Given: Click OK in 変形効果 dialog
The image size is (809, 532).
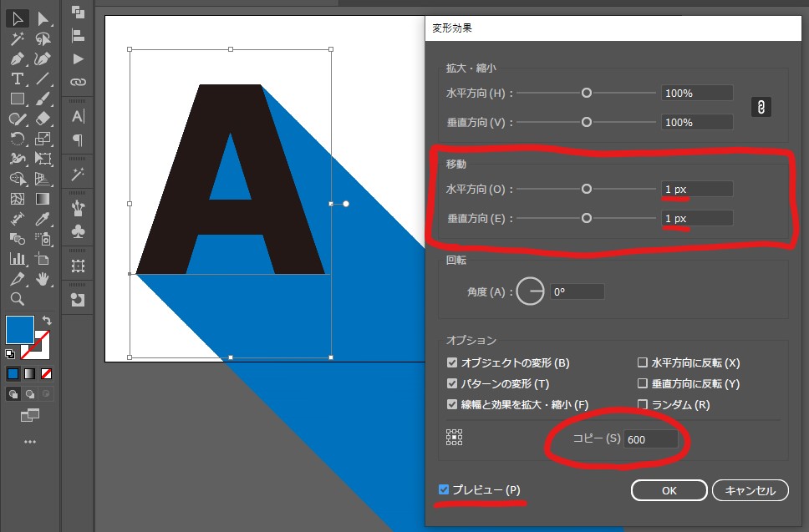Looking at the screenshot, I should pos(669,490).
